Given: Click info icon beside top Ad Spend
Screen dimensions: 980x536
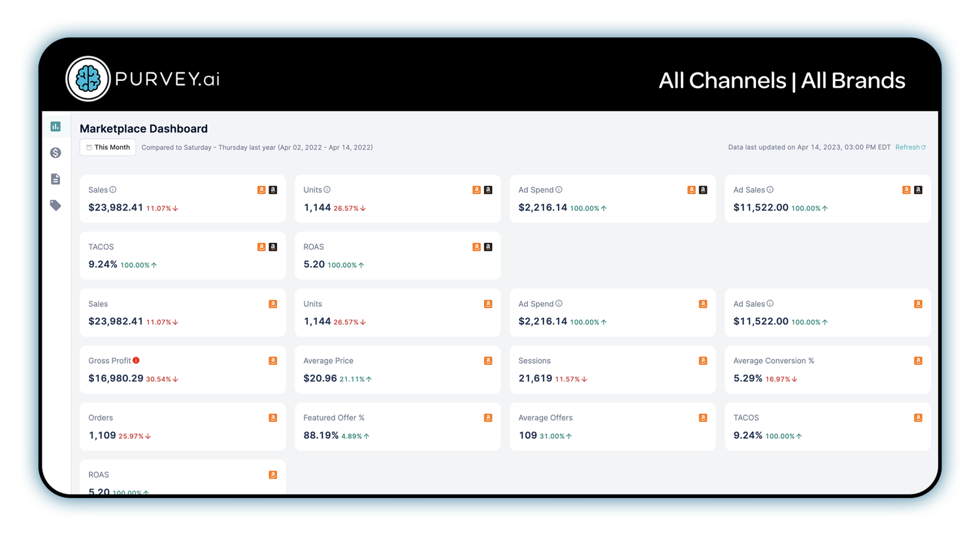Looking at the screenshot, I should point(559,190).
